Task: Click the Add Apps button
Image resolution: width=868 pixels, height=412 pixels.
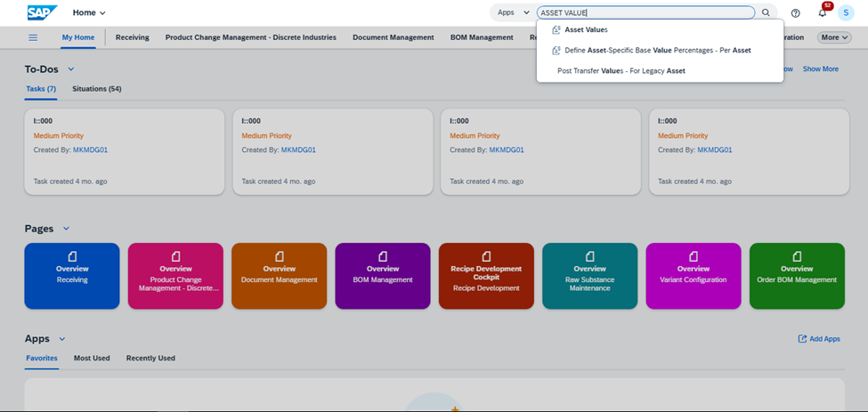Action: tap(819, 338)
